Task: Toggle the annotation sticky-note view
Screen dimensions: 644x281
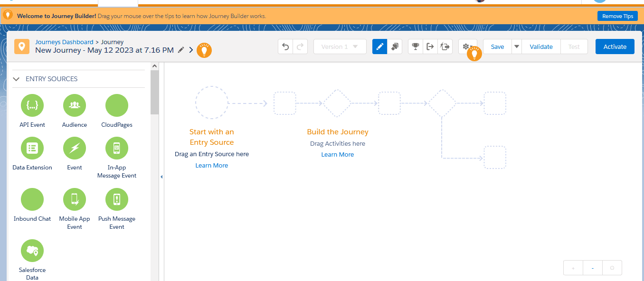Action: pyautogui.click(x=394, y=46)
